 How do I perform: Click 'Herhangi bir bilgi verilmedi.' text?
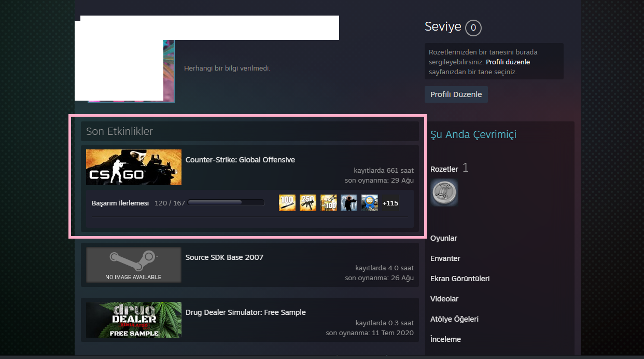click(227, 68)
